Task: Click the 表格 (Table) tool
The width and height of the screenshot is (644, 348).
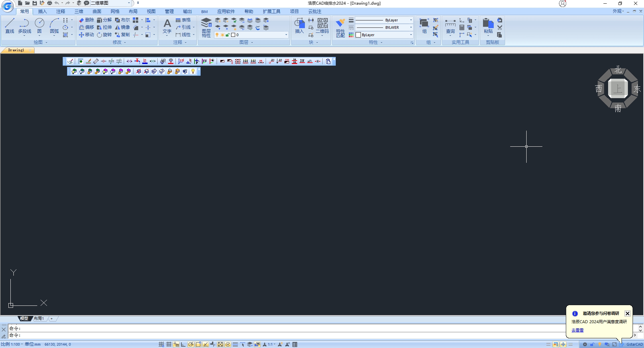Action: point(183,20)
